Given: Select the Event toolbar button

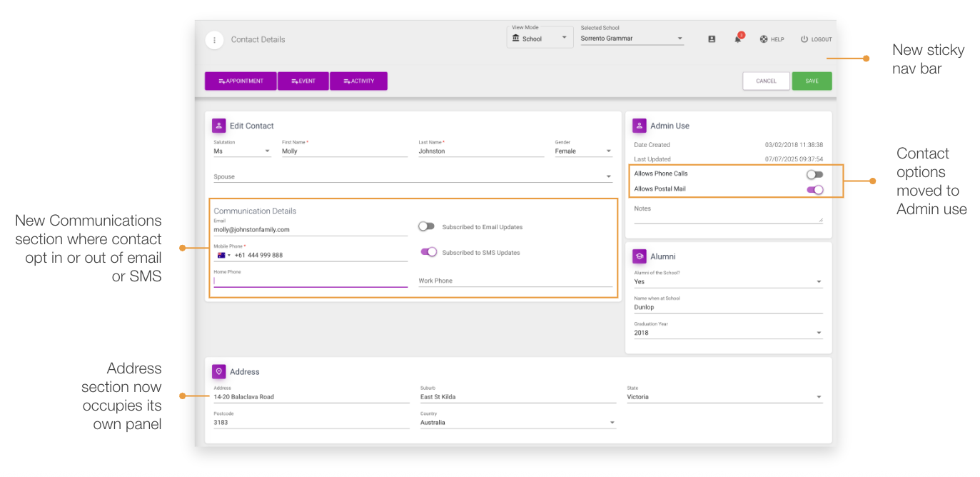Looking at the screenshot, I should [x=303, y=81].
